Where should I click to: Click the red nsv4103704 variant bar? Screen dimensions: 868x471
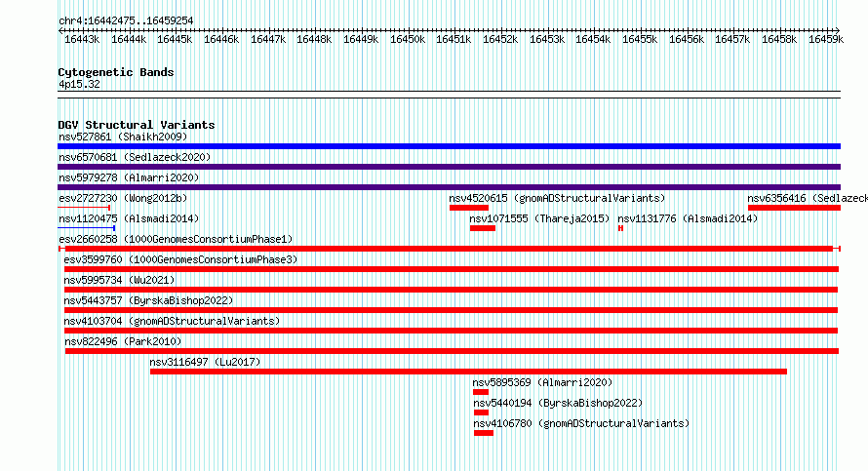point(452,331)
